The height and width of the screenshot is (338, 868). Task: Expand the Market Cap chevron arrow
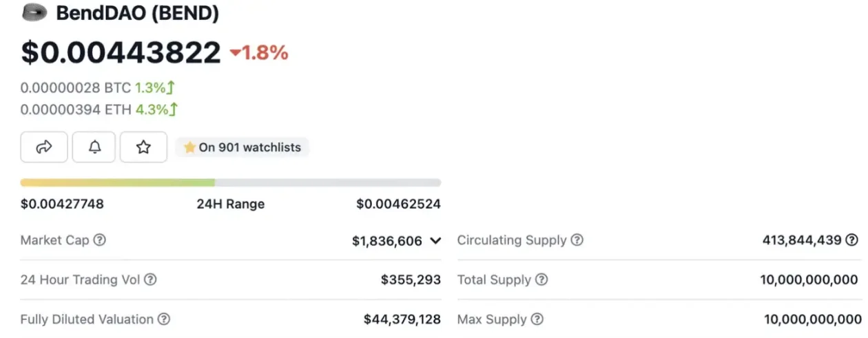(x=435, y=241)
